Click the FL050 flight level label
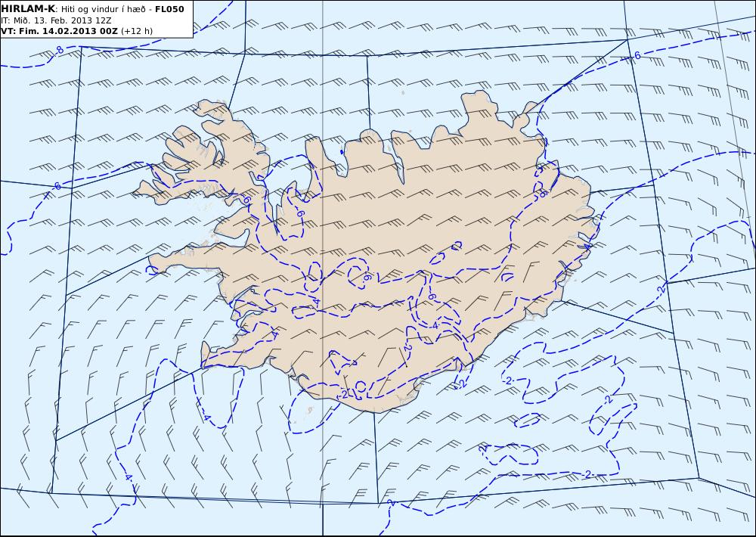Image resolution: width=756 pixels, height=537 pixels. (x=169, y=9)
